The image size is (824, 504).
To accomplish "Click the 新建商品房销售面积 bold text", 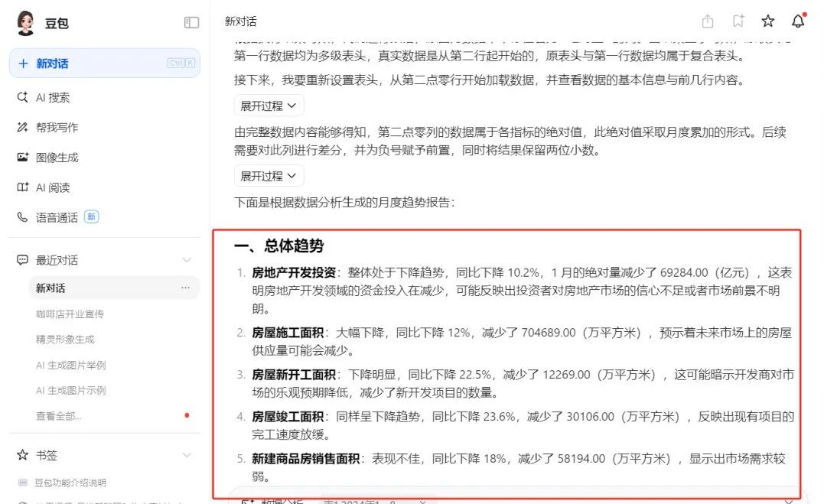I will click(306, 459).
